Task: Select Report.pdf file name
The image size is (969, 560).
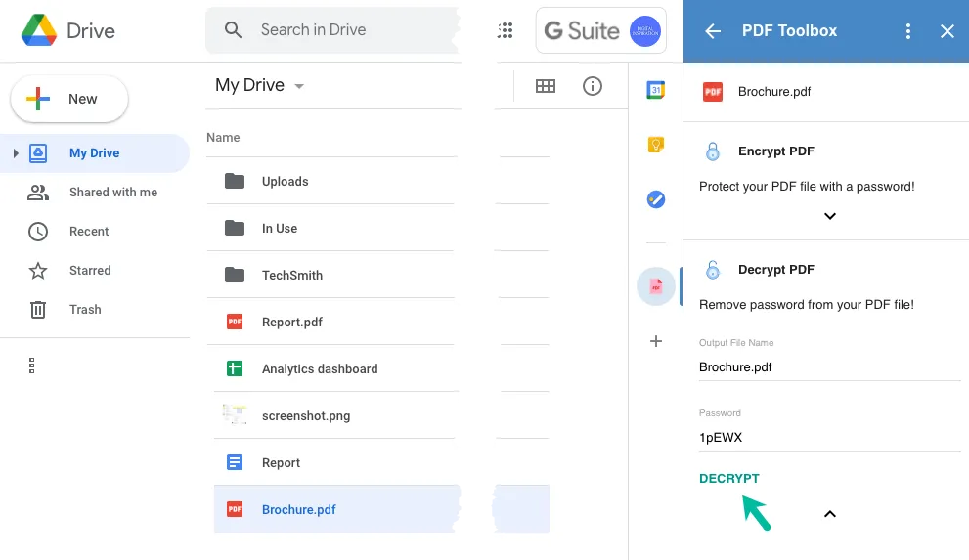Action: [x=292, y=323]
